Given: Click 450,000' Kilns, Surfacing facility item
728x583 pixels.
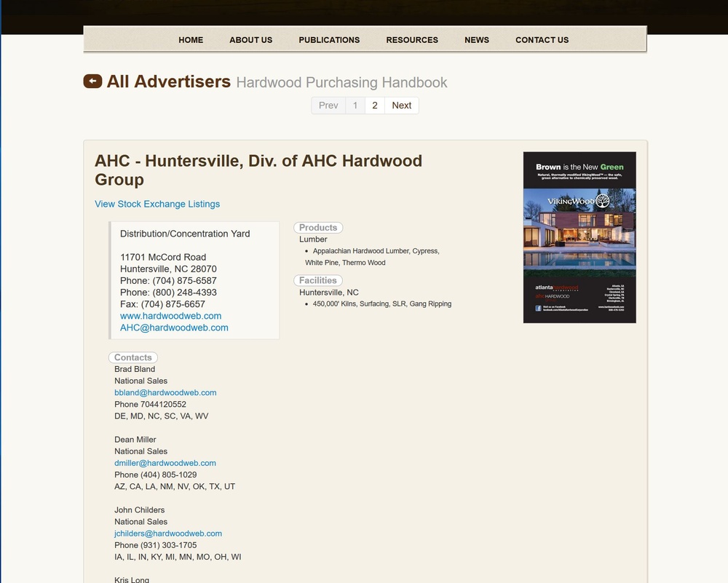Looking at the screenshot, I should (x=381, y=304).
